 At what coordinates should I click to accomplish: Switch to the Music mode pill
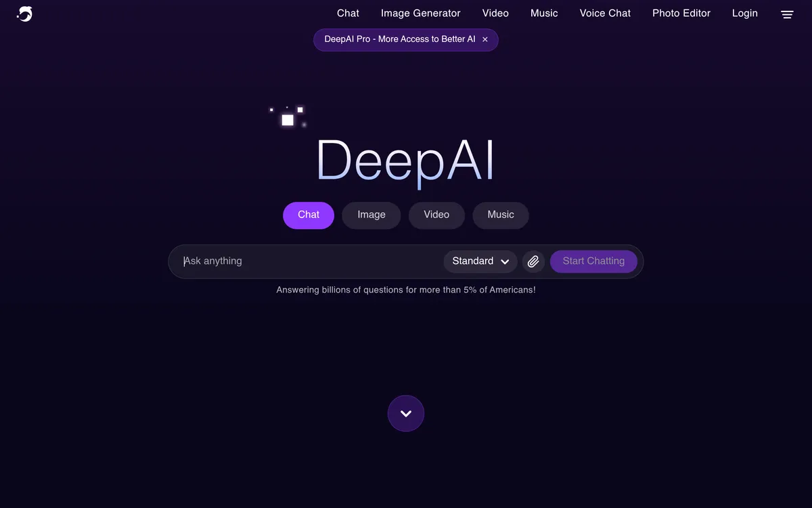tap(501, 215)
